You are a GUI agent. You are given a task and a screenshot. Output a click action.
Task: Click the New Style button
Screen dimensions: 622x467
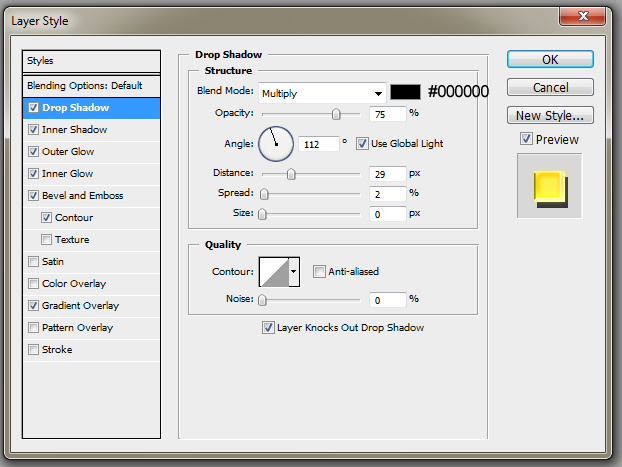pyautogui.click(x=550, y=115)
